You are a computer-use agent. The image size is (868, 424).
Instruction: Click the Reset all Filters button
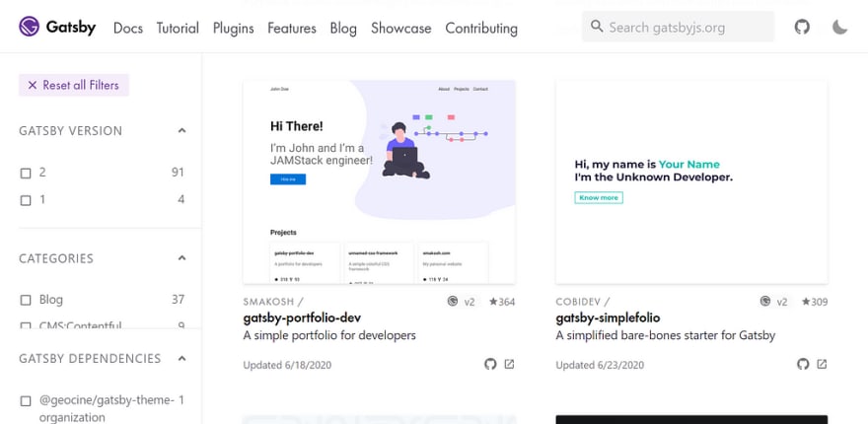[x=74, y=85]
